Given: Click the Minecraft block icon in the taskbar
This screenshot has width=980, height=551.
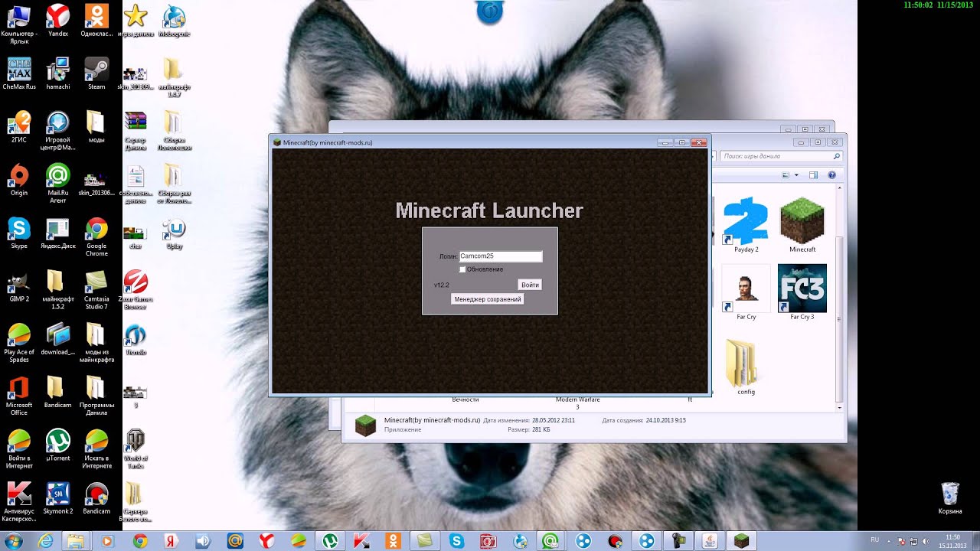Looking at the screenshot, I should pyautogui.click(x=741, y=541).
